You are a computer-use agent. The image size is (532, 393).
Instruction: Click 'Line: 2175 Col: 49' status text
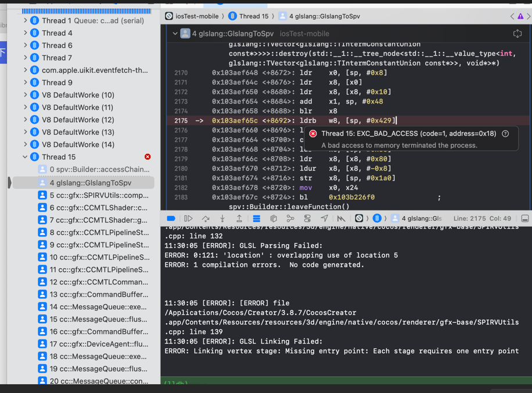coord(482,219)
